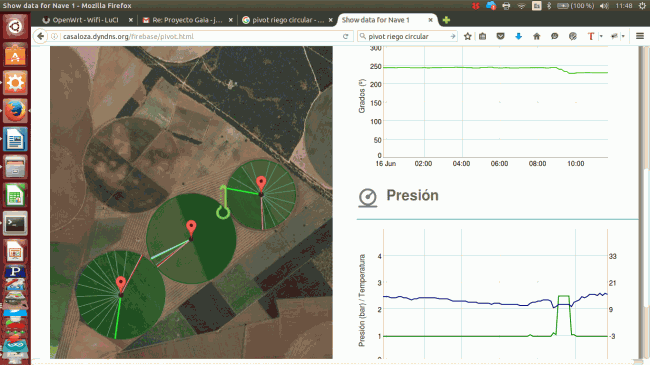Click the 16 Jun axis date label
The image size is (650, 365).
click(386, 164)
